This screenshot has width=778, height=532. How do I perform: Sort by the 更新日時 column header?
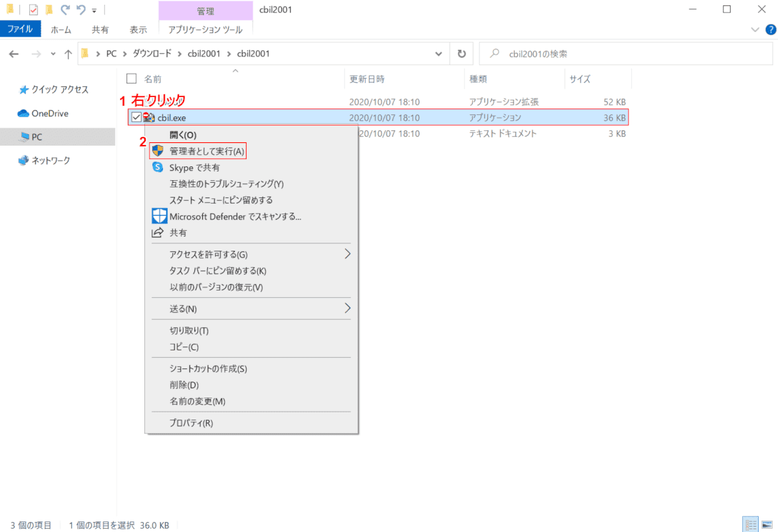pyautogui.click(x=366, y=79)
